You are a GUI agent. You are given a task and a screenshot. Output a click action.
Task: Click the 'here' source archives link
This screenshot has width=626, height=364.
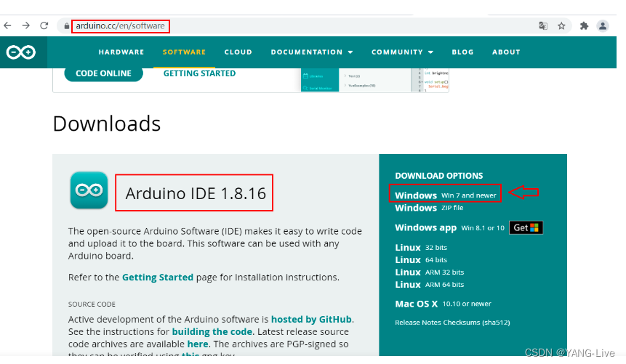[x=198, y=344]
